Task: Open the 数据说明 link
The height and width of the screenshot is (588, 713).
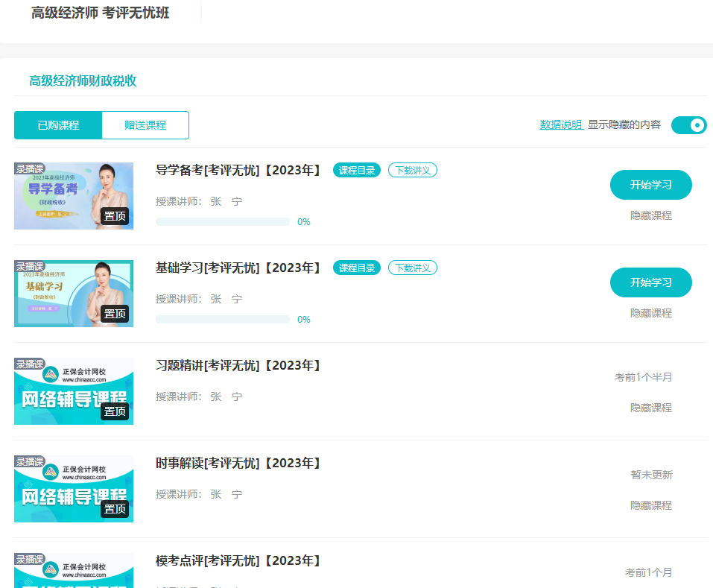Action: point(561,125)
